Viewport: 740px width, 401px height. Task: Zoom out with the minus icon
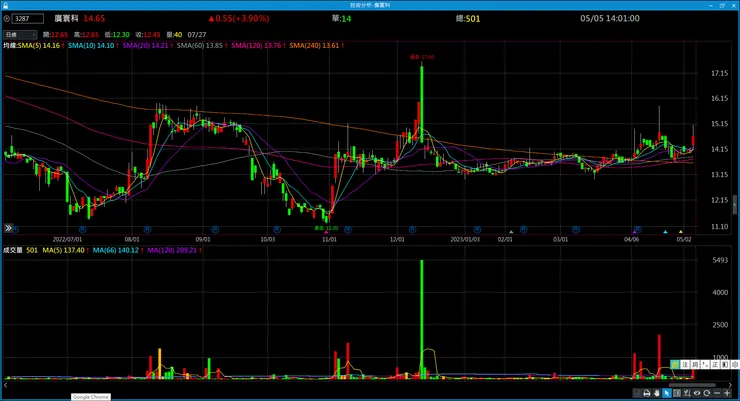717,393
